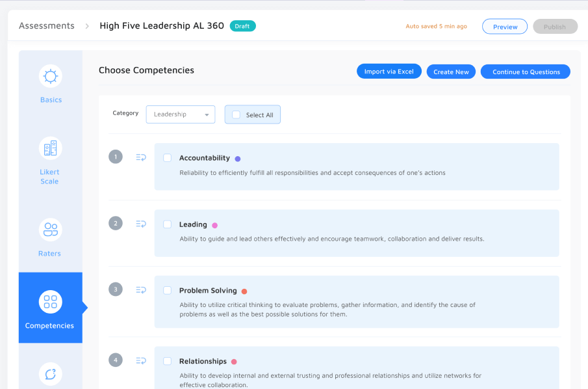
Task: Tick the Leading competency checkbox
Action: (167, 224)
